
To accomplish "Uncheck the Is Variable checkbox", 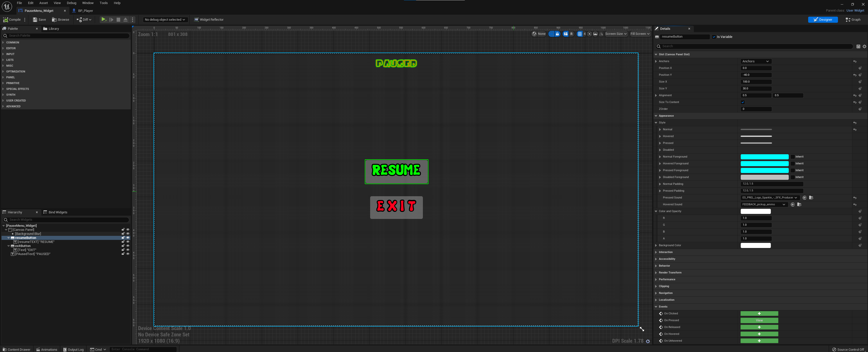I will click(x=714, y=37).
